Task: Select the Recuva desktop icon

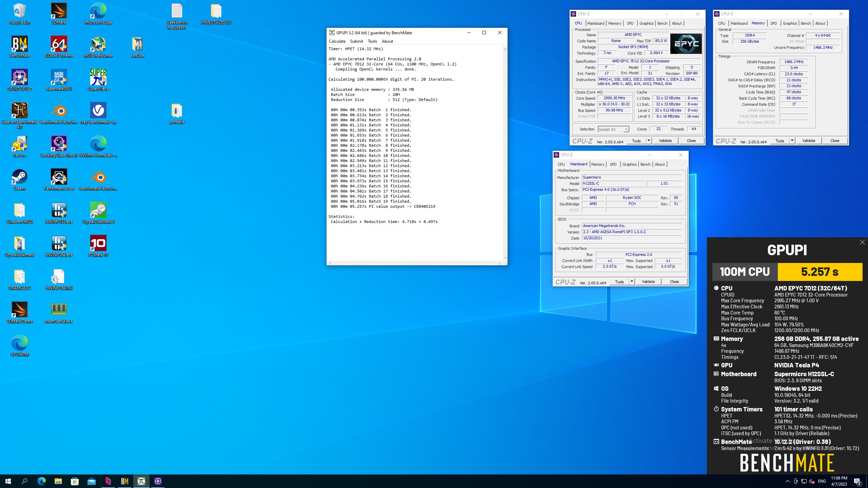Action: click(20, 147)
